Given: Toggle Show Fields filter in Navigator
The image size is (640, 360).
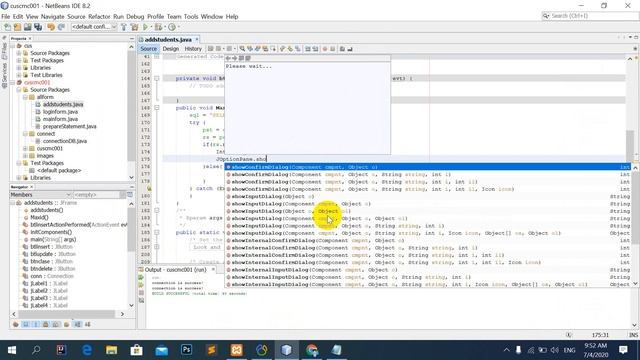Looking at the screenshot, I should (x=25, y=324).
